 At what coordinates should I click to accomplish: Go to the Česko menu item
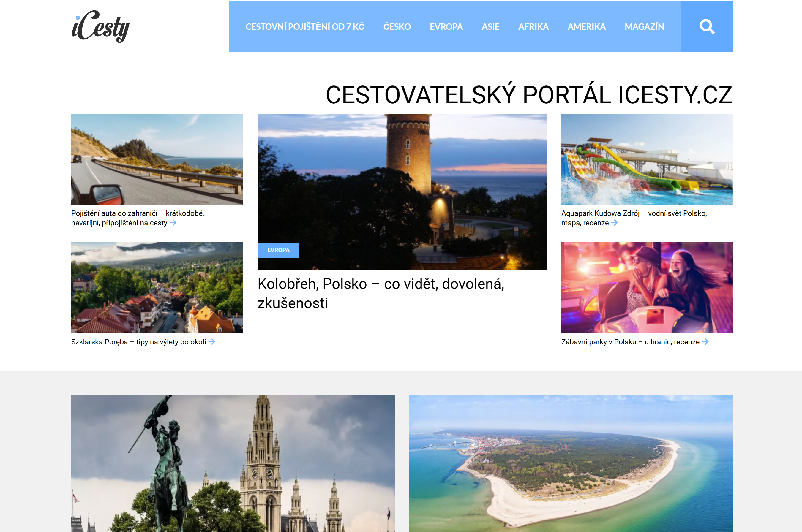[397, 26]
